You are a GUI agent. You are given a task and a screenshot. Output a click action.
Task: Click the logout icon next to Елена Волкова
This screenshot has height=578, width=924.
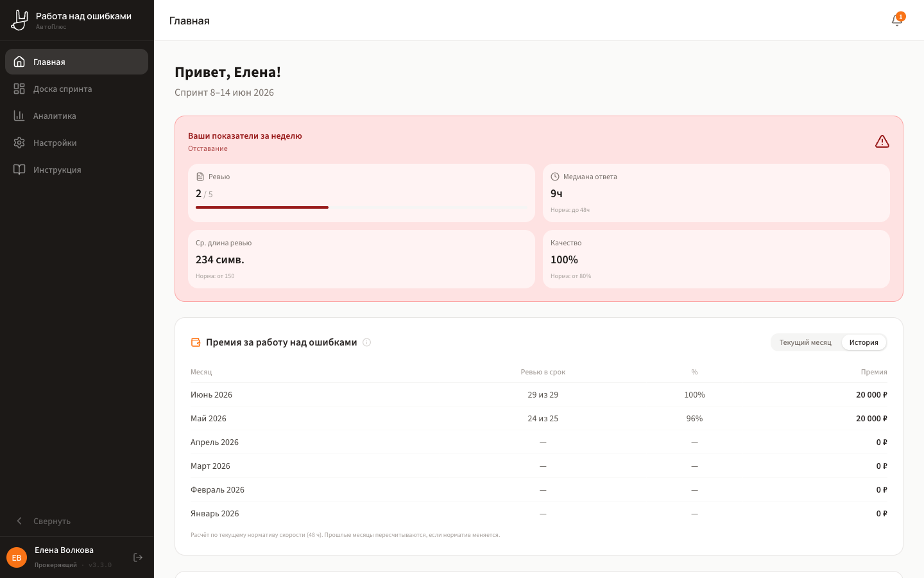(138, 557)
